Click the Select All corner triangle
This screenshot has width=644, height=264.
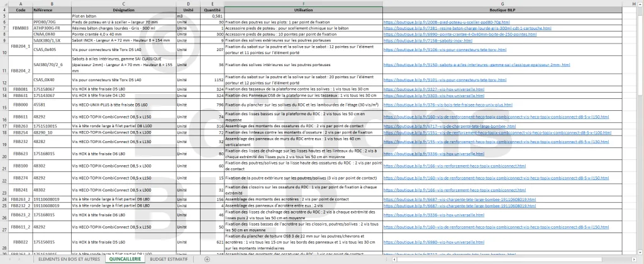[4, 3]
